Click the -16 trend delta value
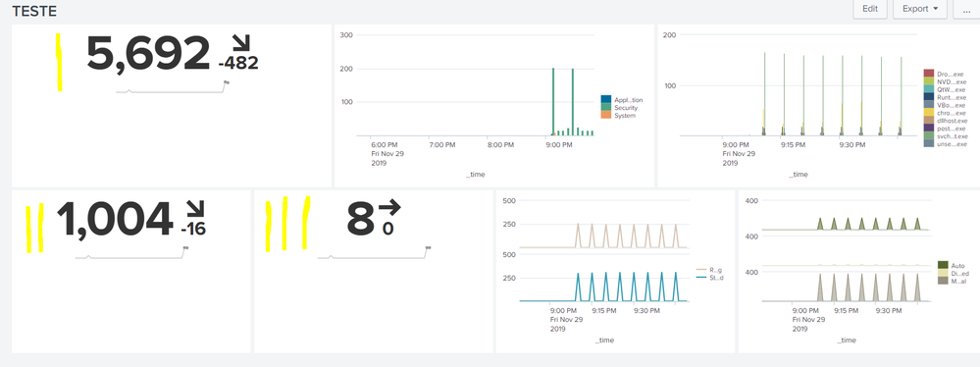The width and height of the screenshot is (980, 367). click(x=193, y=230)
